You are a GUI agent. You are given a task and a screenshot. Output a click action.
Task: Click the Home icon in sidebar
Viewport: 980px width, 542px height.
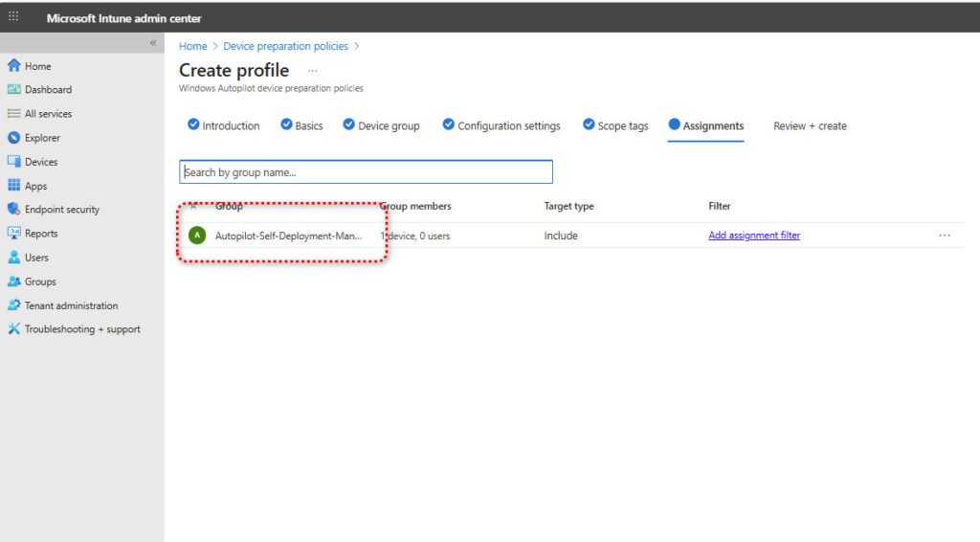tap(13, 66)
